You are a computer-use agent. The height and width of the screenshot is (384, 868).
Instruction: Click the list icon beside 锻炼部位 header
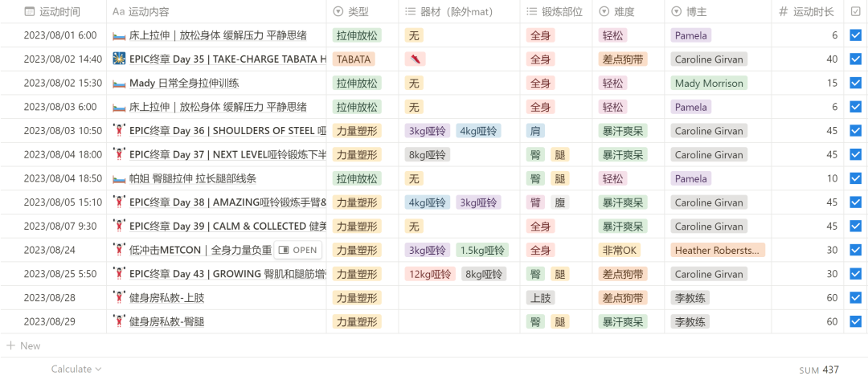(x=531, y=11)
